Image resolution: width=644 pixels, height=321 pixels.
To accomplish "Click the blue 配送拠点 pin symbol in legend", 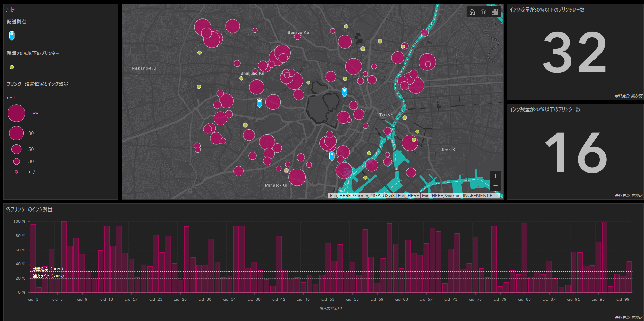I will pos(12,36).
